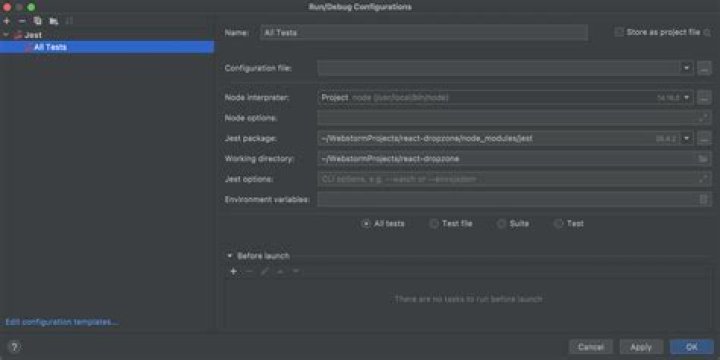720x360 pixels.
Task: Open Edit configuration templates link
Action: coord(62,322)
